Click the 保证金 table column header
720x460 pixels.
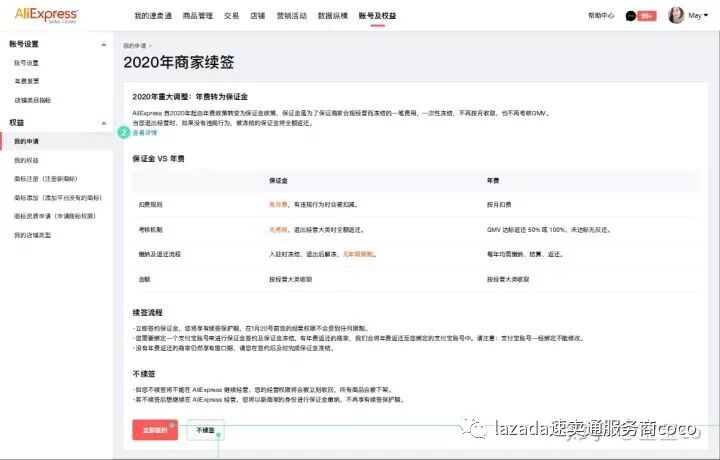pyautogui.click(x=278, y=181)
